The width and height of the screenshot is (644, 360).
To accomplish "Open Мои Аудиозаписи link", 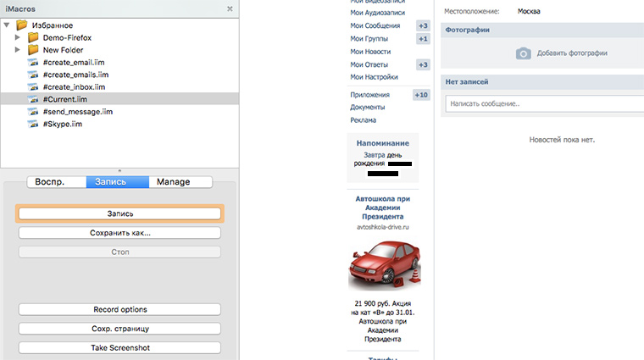I will [377, 13].
